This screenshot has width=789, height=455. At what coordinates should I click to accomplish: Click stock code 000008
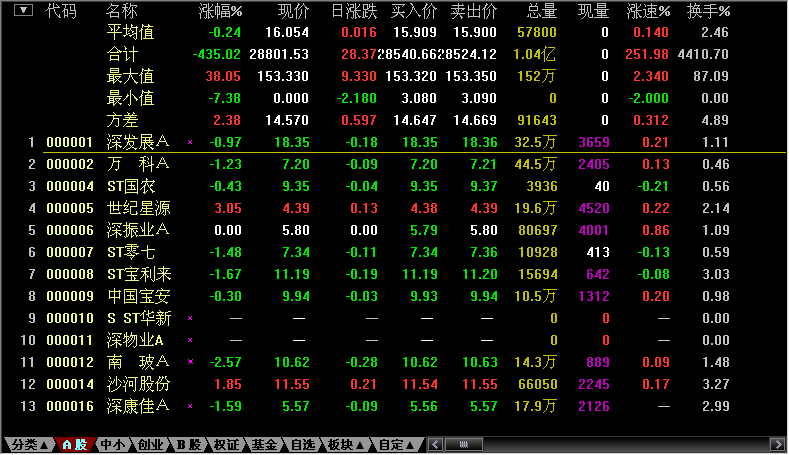(x=70, y=275)
